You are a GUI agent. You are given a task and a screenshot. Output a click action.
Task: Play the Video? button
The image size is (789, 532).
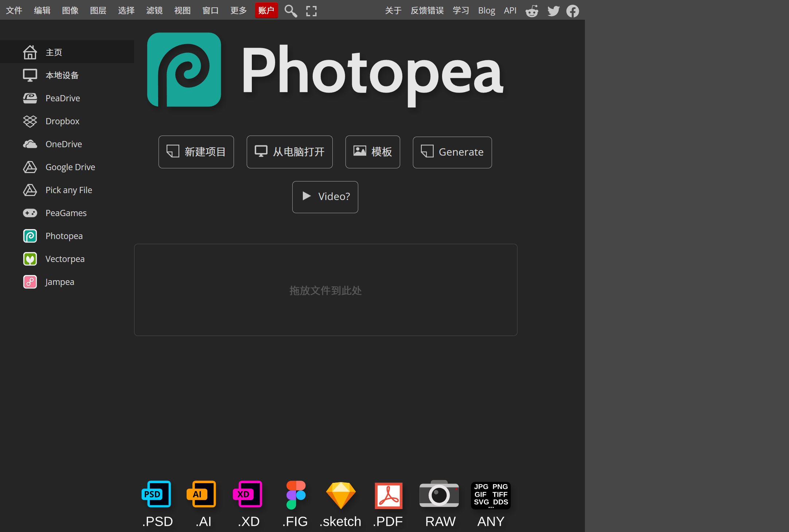[x=325, y=197]
